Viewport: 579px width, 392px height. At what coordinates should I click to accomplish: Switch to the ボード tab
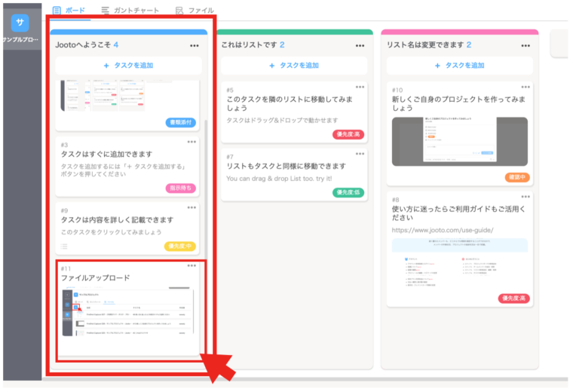click(69, 11)
